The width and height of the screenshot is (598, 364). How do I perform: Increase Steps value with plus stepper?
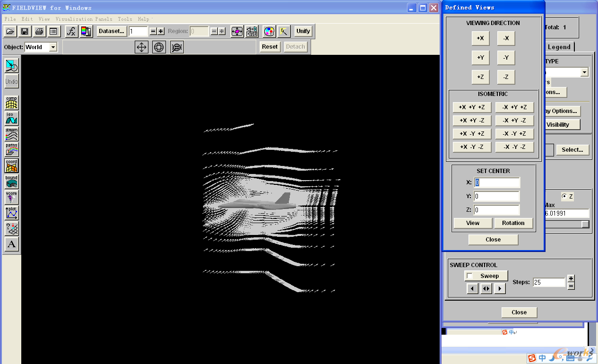pyautogui.click(x=571, y=278)
